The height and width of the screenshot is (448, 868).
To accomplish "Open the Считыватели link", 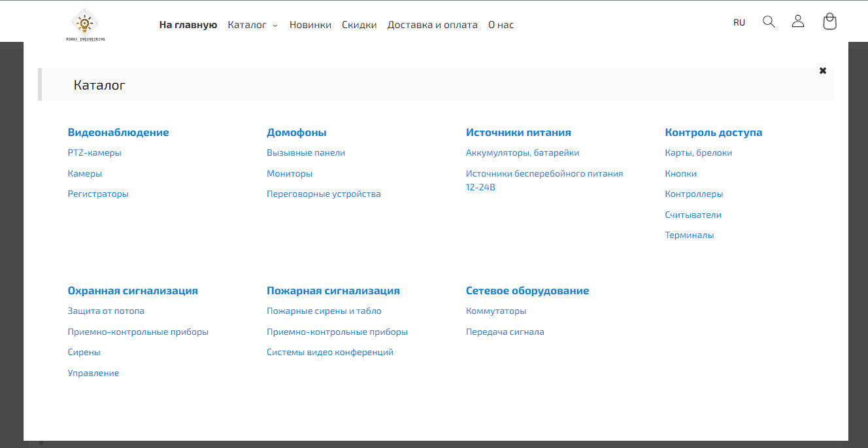I will click(693, 215).
